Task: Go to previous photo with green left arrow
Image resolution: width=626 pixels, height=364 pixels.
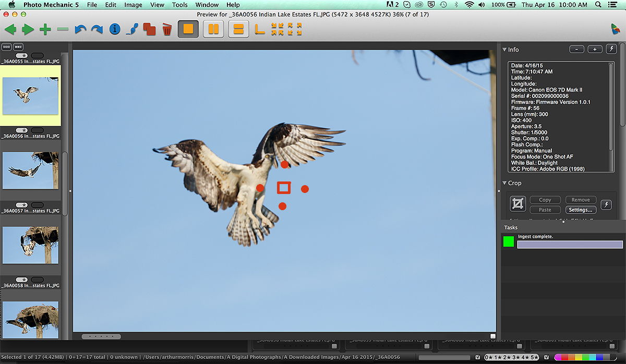Action: (x=10, y=29)
